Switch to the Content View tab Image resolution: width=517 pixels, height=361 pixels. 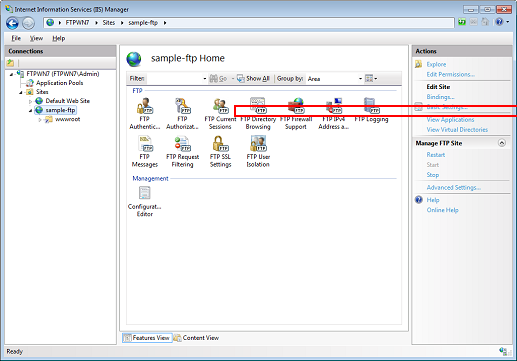[x=196, y=338]
